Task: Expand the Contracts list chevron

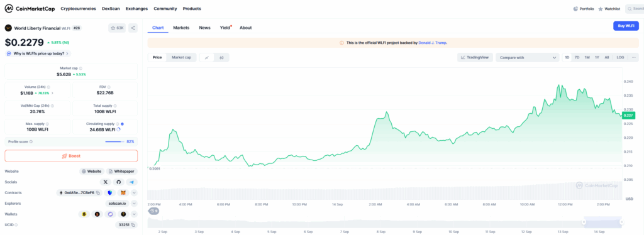Action: tap(135, 192)
